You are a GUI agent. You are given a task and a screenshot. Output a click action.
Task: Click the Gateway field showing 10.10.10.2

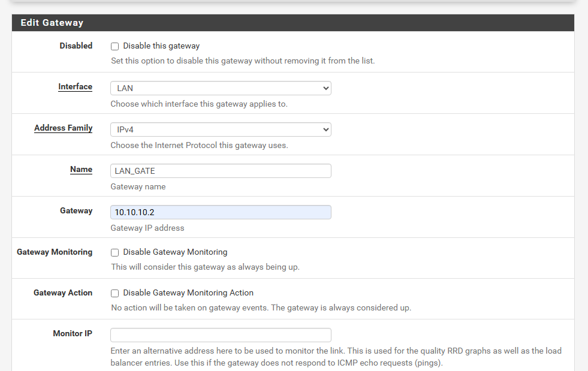[x=220, y=212]
